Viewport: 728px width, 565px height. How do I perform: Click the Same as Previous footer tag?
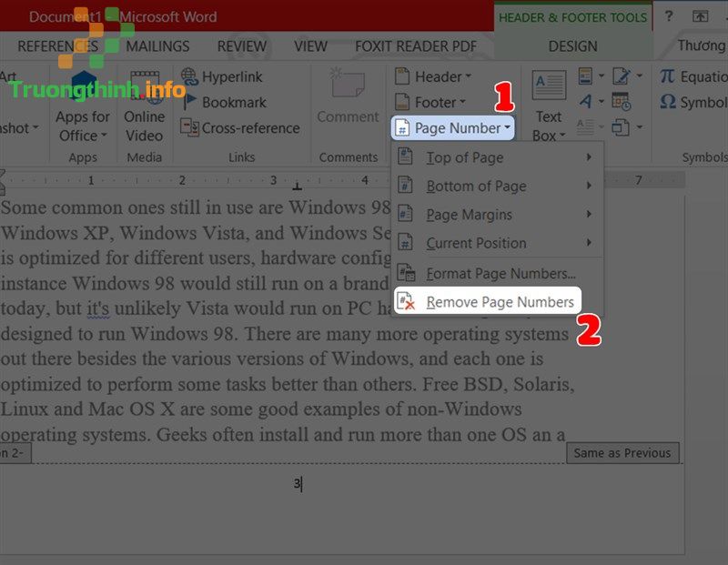click(x=622, y=453)
